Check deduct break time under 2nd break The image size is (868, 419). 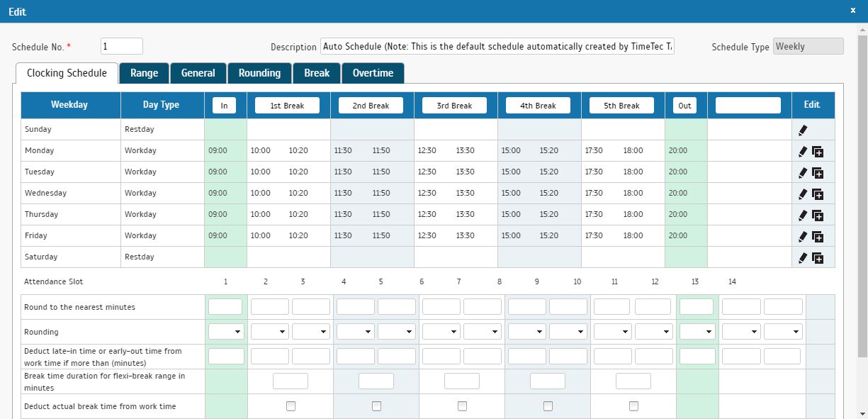pos(376,406)
